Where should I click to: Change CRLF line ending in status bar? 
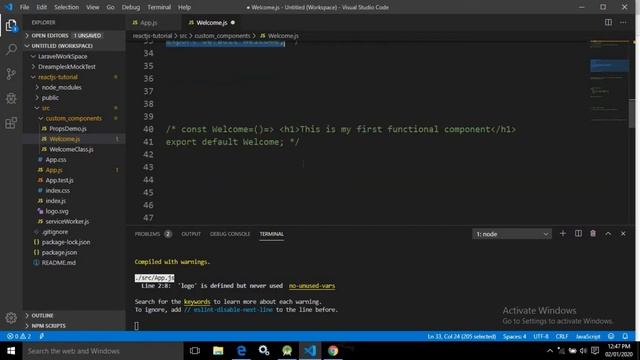[x=562, y=336]
